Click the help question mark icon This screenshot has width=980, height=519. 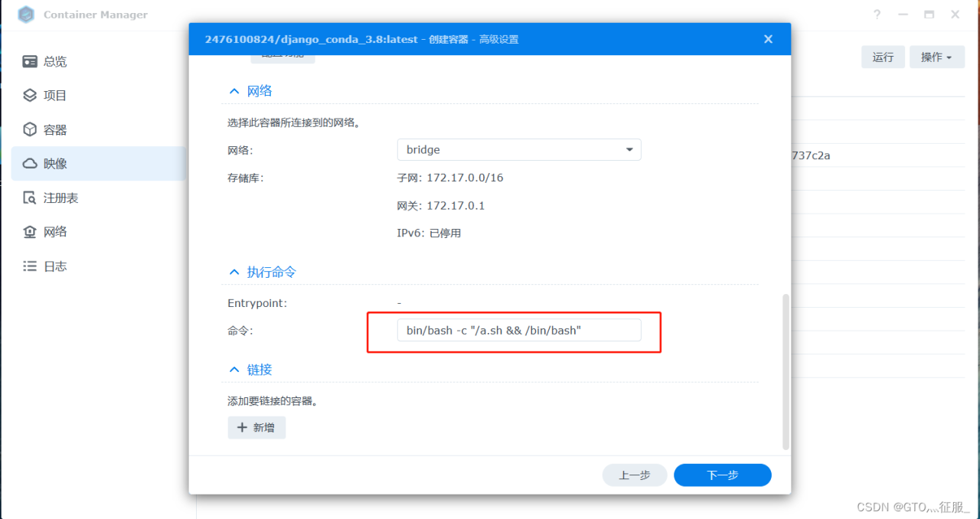coord(877,15)
